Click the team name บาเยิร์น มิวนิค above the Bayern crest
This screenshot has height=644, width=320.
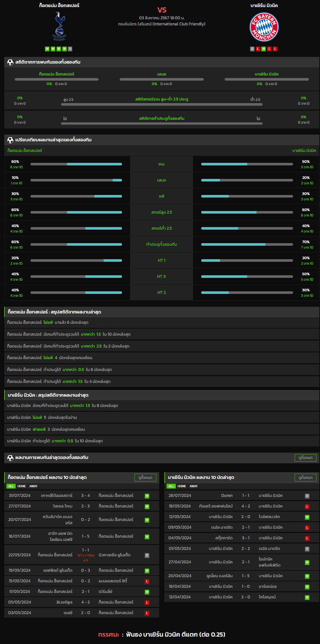264,5
